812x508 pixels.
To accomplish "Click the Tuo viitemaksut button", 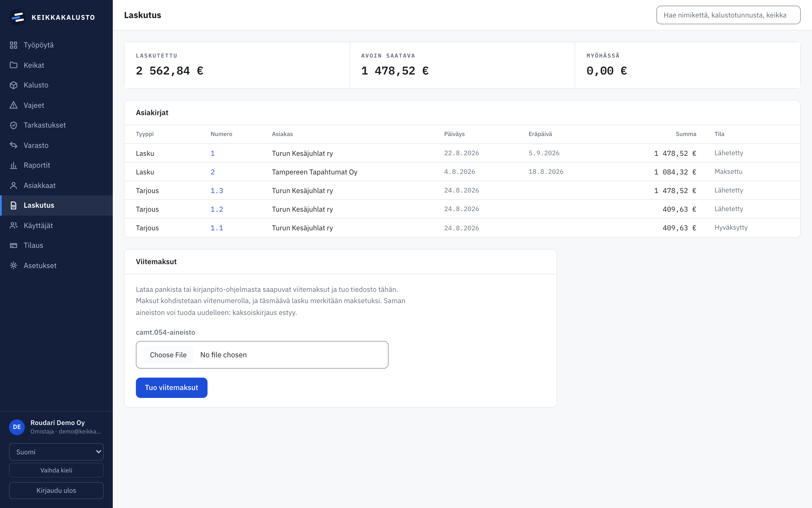I will pos(171,388).
